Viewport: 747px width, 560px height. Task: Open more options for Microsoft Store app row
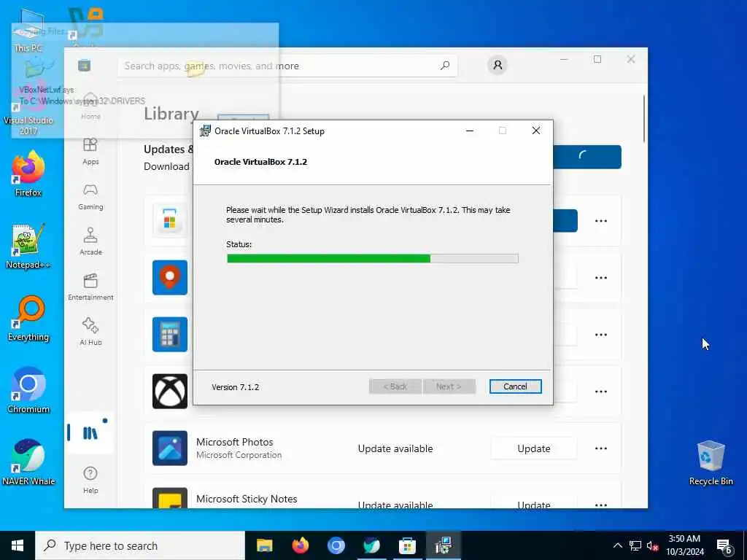point(601,221)
